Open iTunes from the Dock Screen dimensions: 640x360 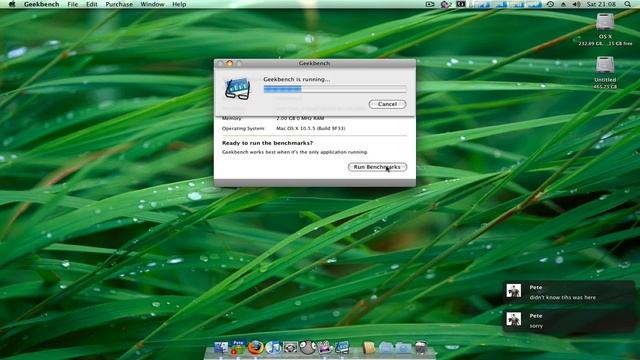(x=273, y=348)
